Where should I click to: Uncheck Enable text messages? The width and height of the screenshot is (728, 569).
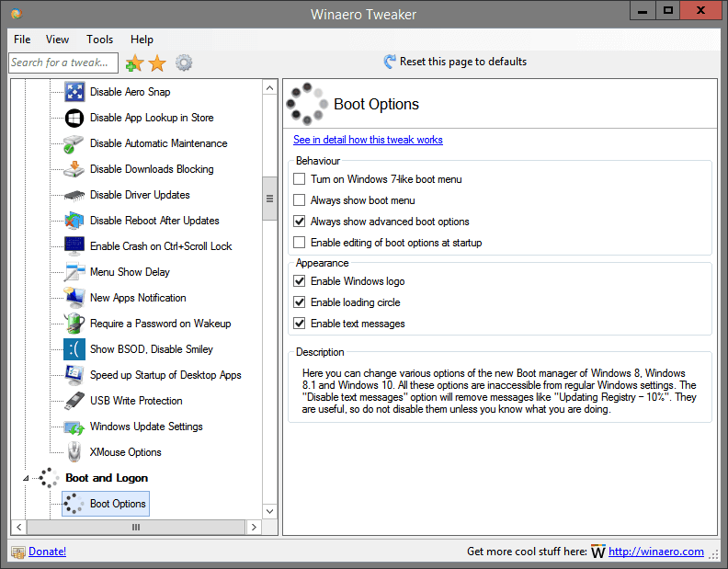click(x=300, y=324)
